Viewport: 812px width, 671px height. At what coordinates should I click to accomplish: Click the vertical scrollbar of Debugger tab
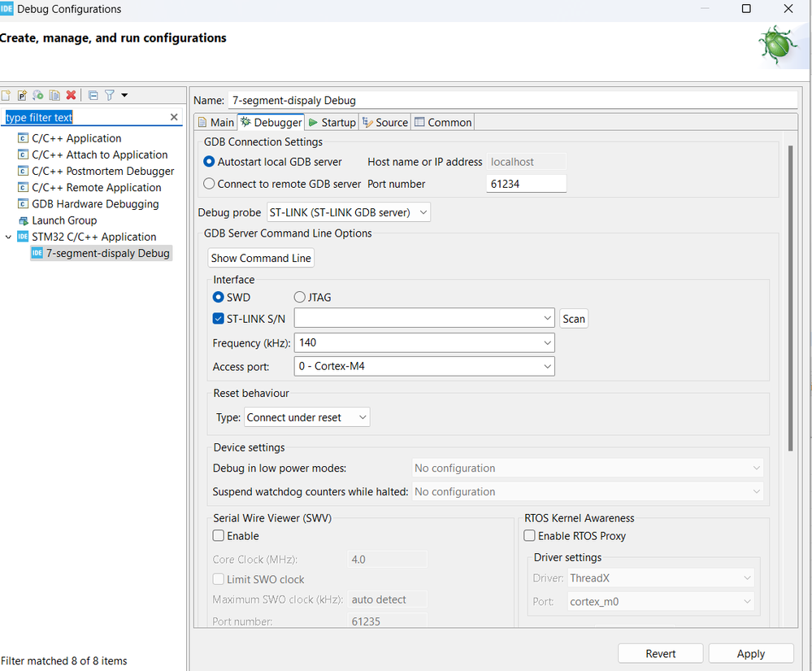(790, 298)
